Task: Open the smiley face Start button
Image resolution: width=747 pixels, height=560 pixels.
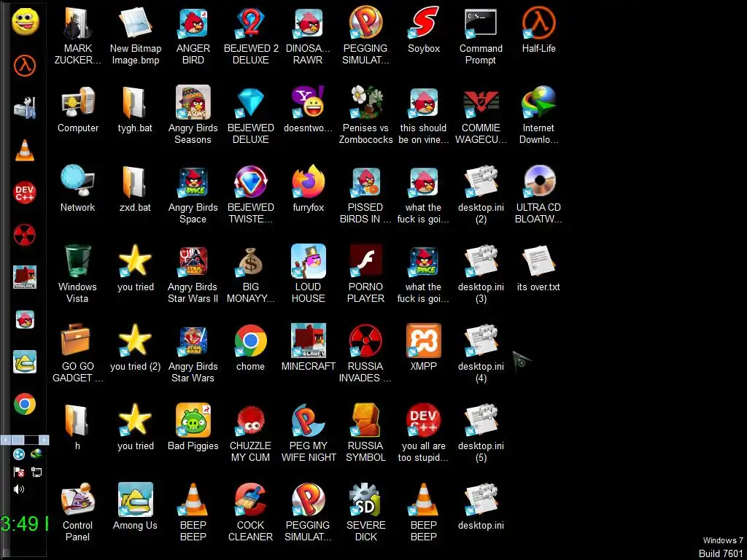Action: click(25, 22)
